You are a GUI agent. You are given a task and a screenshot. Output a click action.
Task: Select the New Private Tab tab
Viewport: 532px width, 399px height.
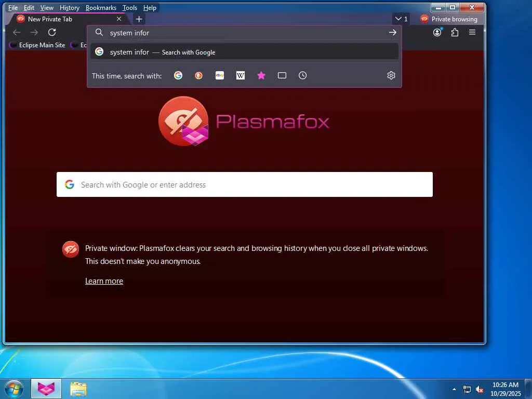(x=67, y=19)
